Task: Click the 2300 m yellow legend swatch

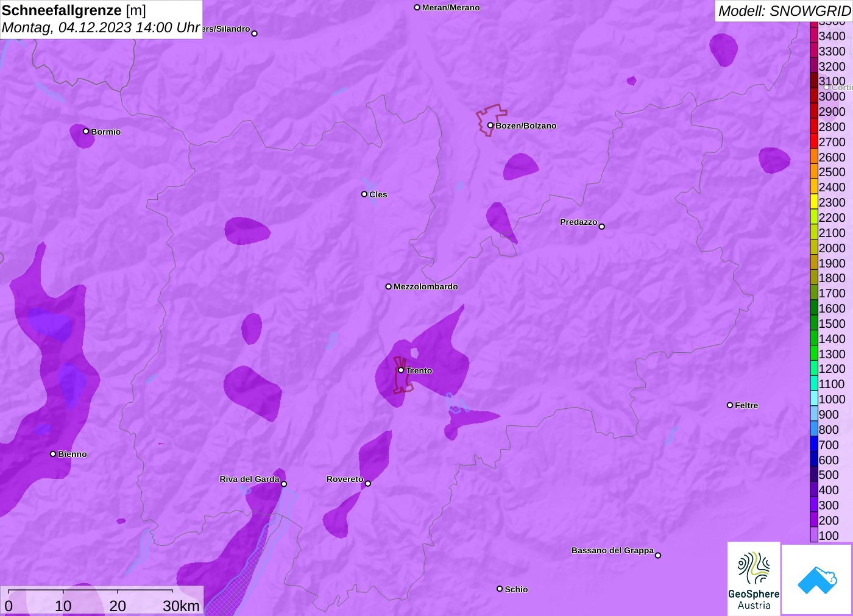Action: coord(814,202)
